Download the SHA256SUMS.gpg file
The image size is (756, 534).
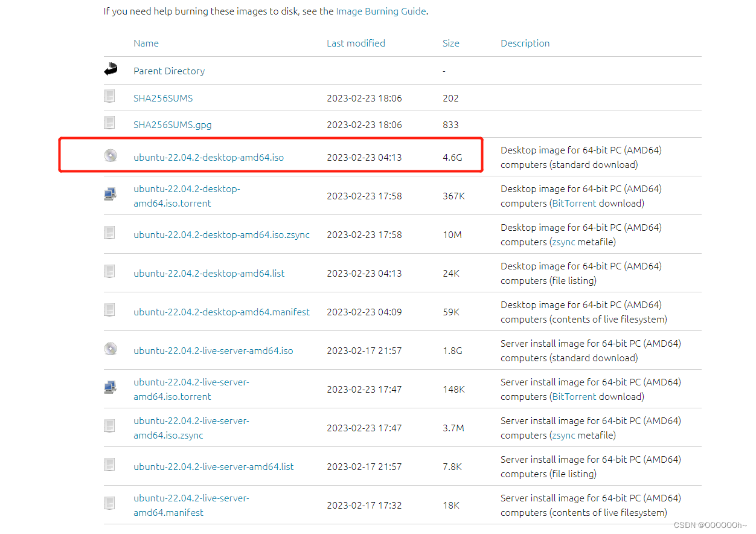click(173, 125)
